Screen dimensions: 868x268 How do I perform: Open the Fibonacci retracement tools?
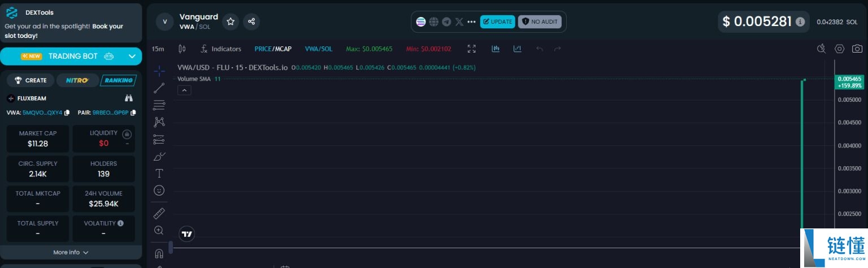159,105
